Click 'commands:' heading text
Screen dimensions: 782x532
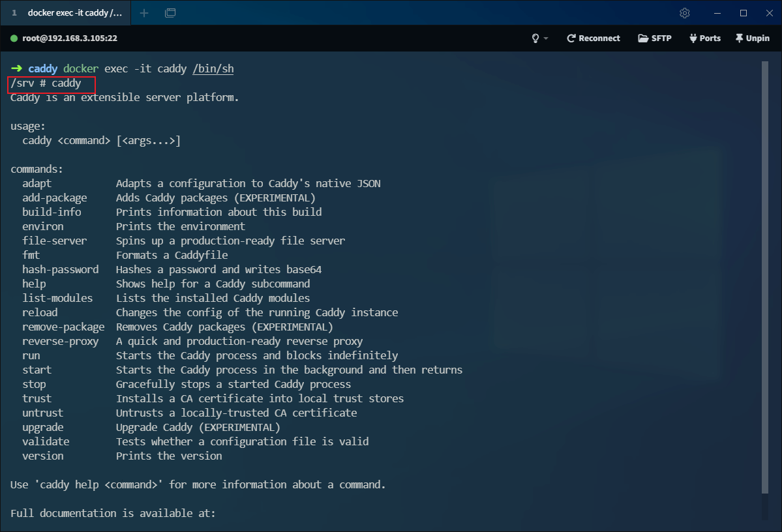pos(37,170)
